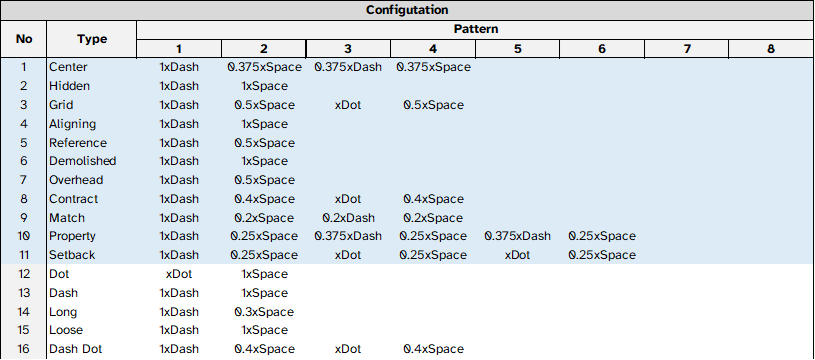Click the Pattern column group header

tap(476, 30)
